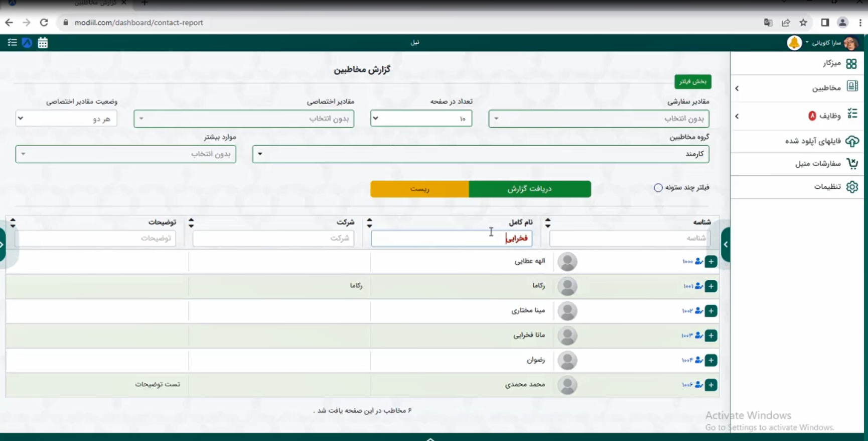The width and height of the screenshot is (868, 441).
Task: Click the browser reload icon
Action: (x=44, y=23)
